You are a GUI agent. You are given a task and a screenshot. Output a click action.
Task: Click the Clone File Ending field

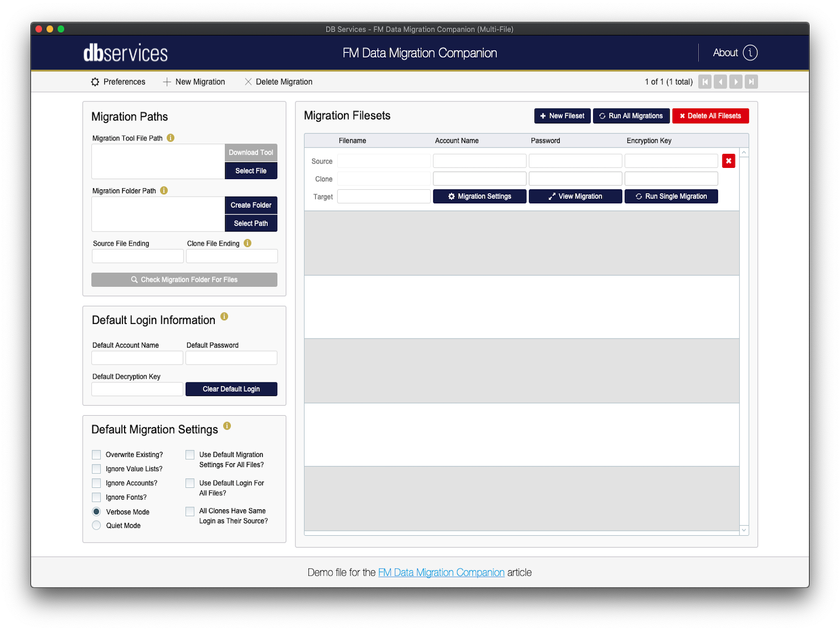232,256
